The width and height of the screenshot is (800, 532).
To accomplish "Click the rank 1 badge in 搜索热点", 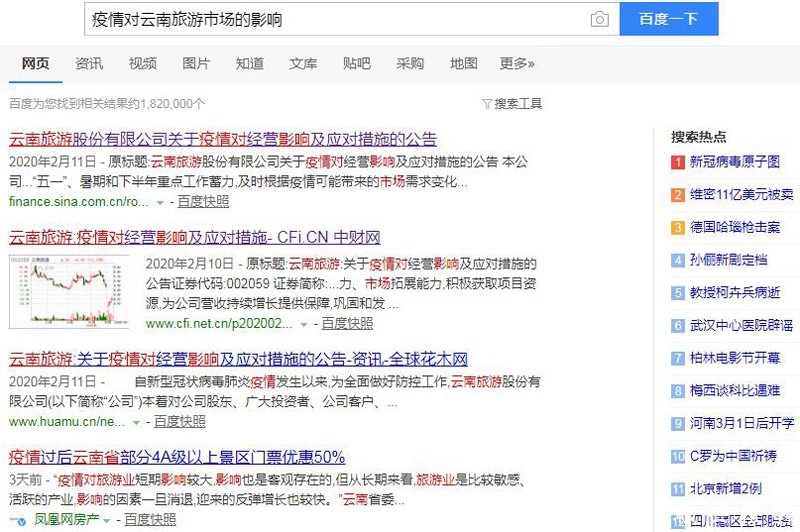I will [x=678, y=162].
